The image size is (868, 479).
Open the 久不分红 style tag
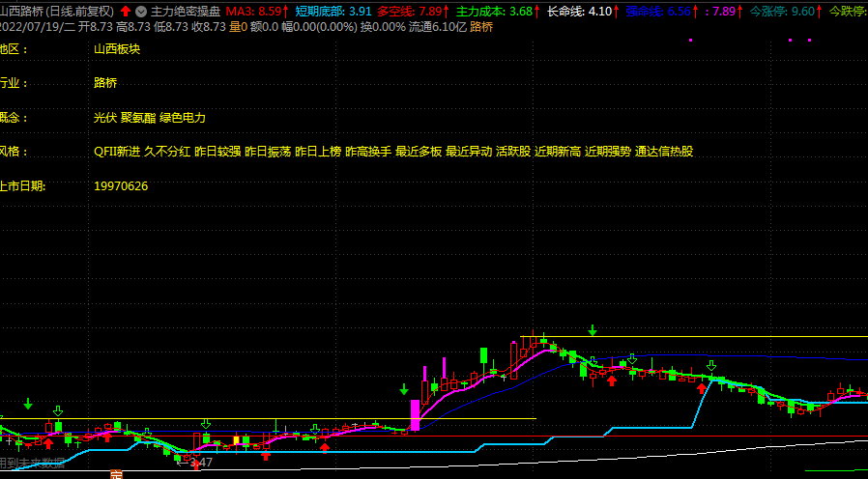point(167,152)
